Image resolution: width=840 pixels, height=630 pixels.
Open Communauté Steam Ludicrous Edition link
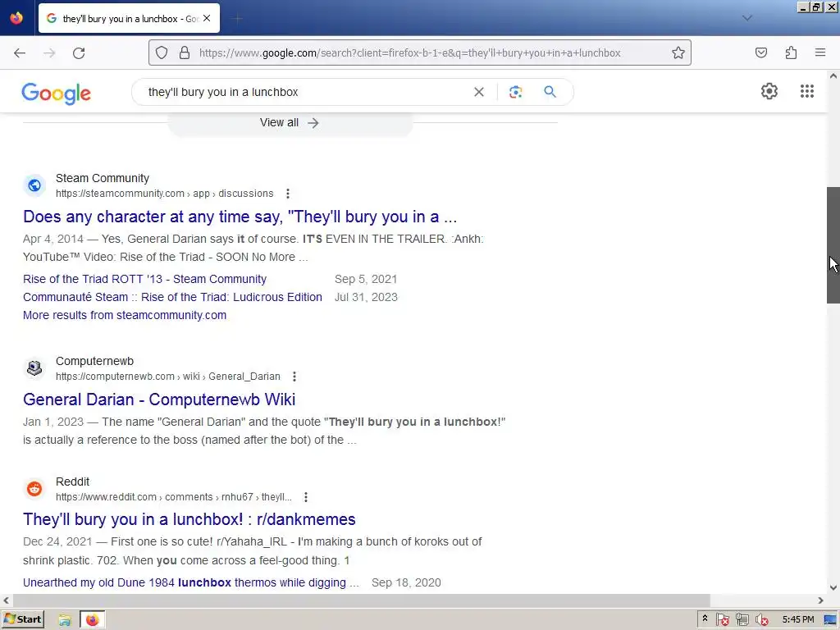[x=172, y=297]
